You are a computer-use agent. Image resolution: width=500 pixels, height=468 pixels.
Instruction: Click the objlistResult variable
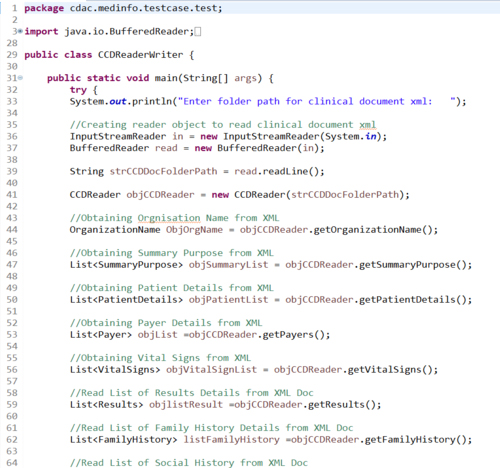(186, 405)
